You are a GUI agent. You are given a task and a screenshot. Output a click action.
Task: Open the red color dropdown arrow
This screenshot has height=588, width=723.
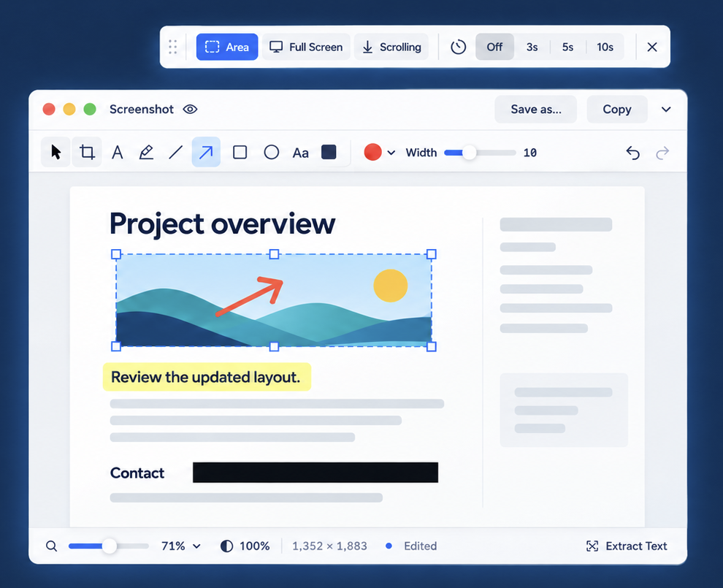tap(391, 153)
